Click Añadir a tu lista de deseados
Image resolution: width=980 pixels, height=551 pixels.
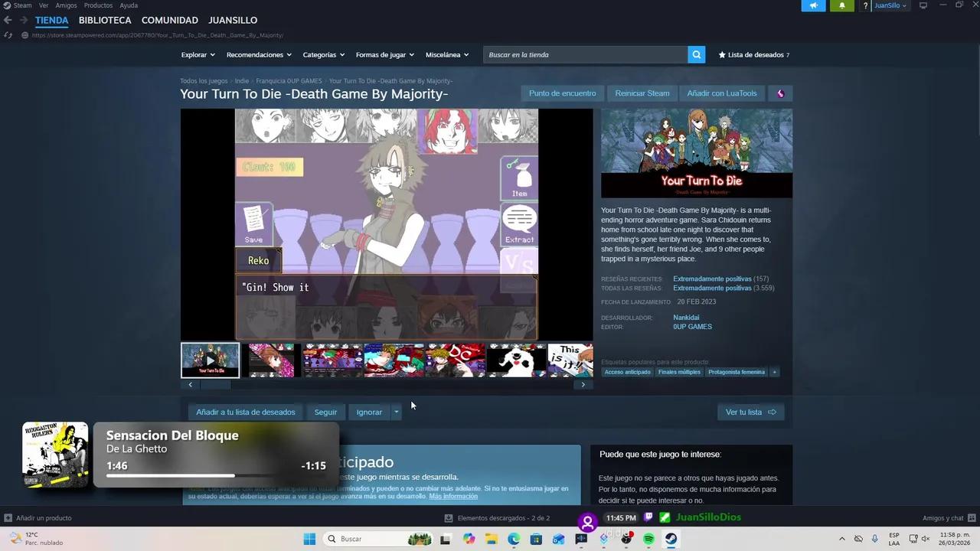coord(246,412)
